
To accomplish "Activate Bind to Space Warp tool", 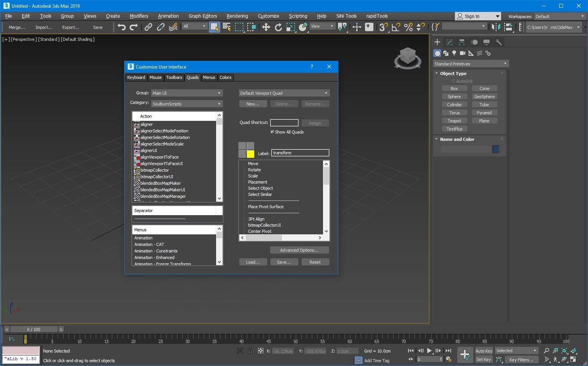I will point(173,27).
